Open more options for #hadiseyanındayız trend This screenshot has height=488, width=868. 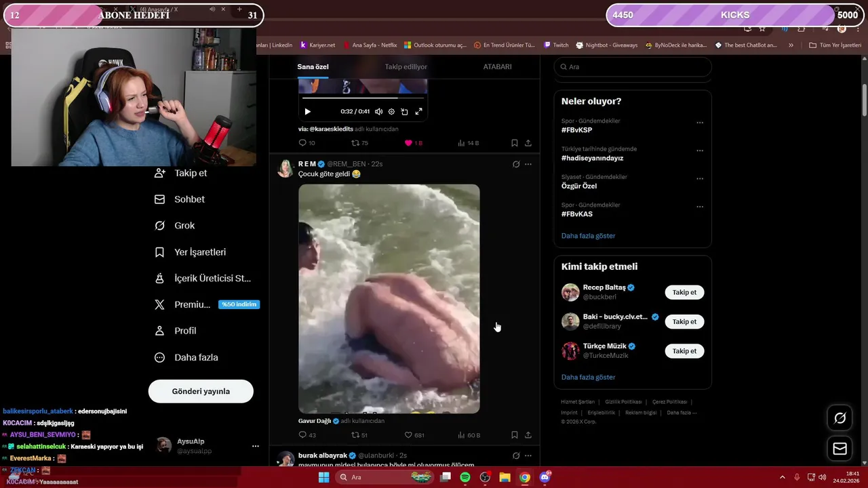pos(700,150)
